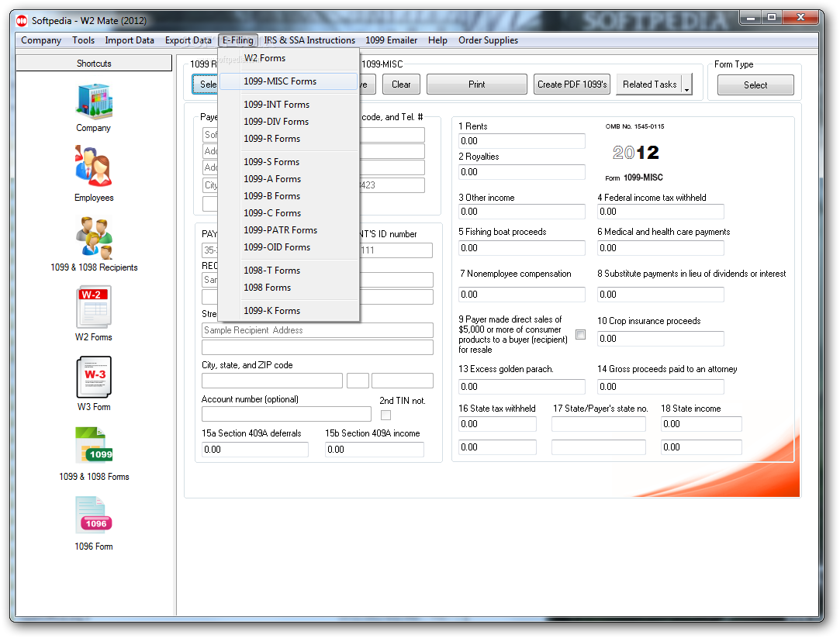Viewport: 840px width, 638px height.
Task: Click first 16 State tax withheld field
Action: click(x=497, y=424)
